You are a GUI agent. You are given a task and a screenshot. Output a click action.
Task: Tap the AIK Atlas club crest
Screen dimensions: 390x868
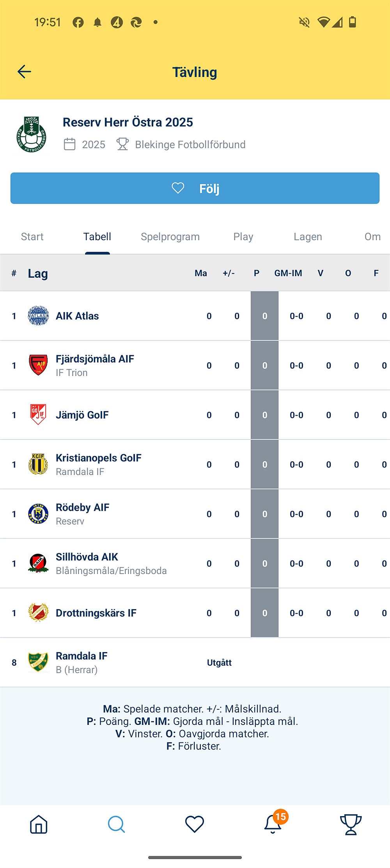[38, 316]
